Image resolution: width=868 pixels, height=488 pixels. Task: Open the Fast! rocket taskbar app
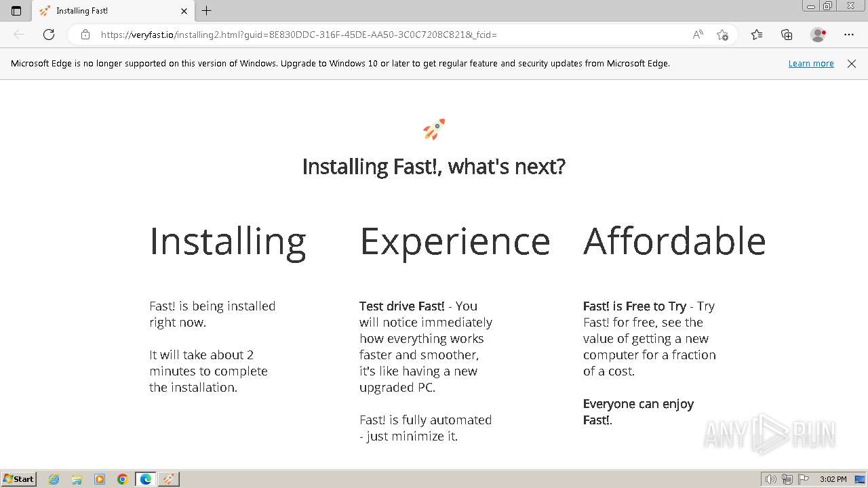tap(169, 479)
